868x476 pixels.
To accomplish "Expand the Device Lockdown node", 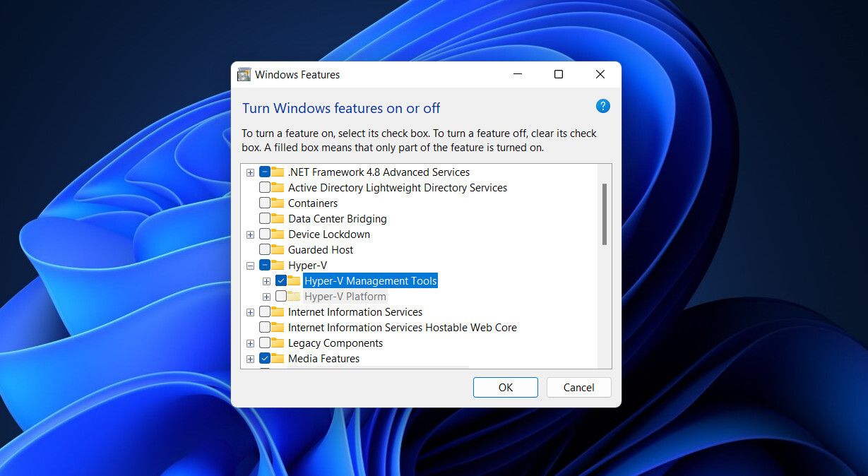I will [250, 234].
